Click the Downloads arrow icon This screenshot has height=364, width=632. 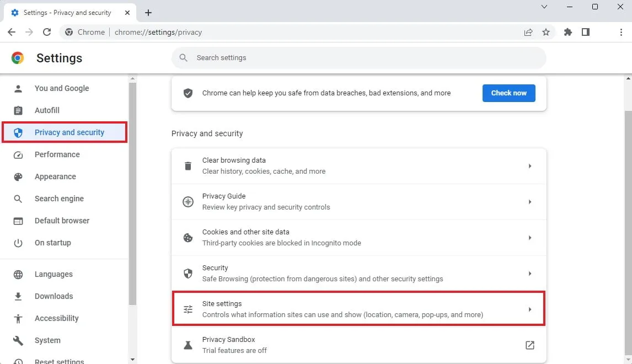[x=18, y=296]
